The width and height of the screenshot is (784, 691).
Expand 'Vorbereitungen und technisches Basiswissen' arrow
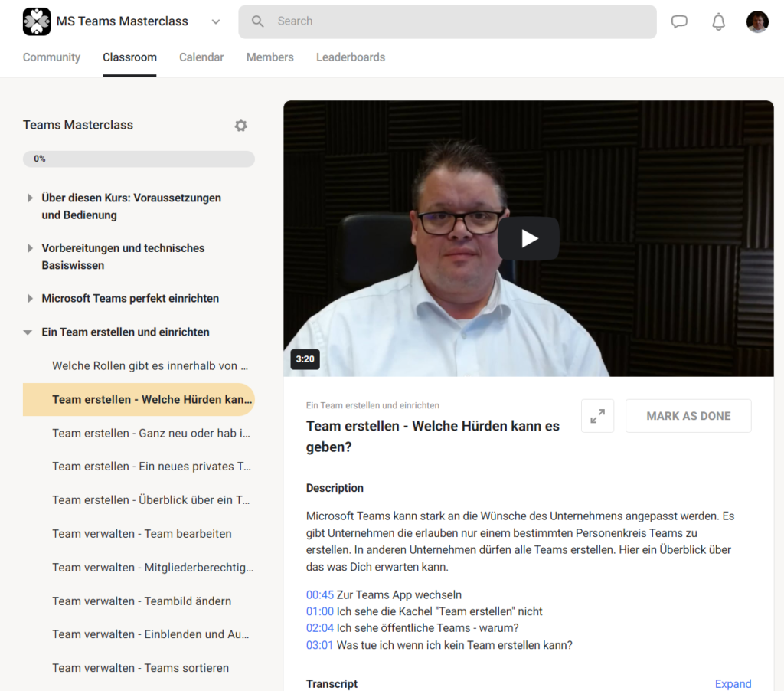click(30, 248)
